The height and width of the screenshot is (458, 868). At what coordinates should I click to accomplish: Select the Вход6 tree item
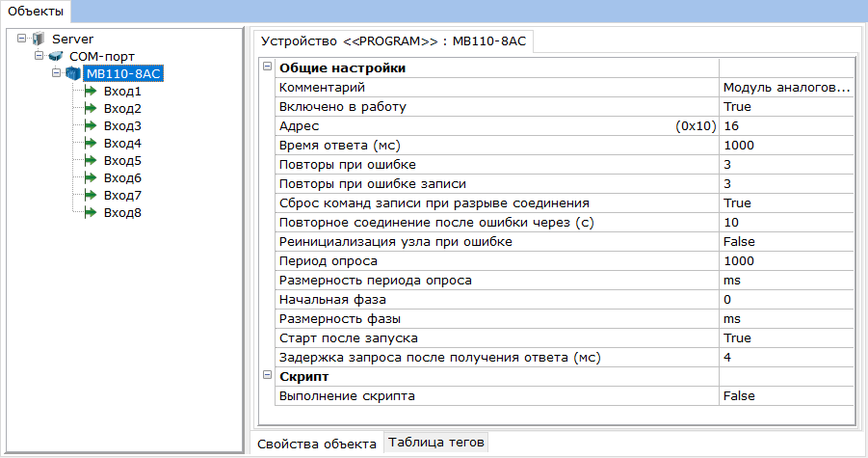click(x=122, y=178)
